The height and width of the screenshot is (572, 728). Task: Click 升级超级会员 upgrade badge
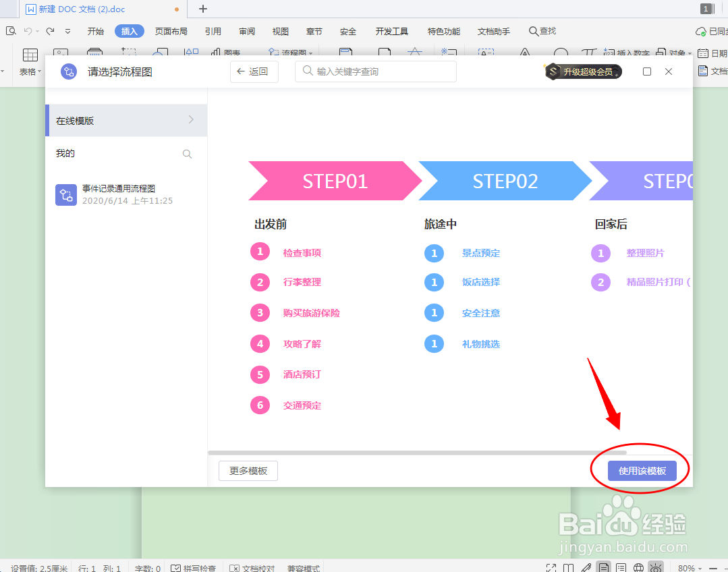pyautogui.click(x=584, y=71)
